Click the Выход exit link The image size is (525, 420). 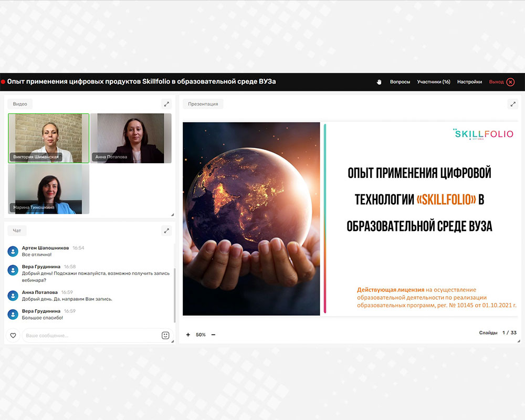(x=496, y=82)
